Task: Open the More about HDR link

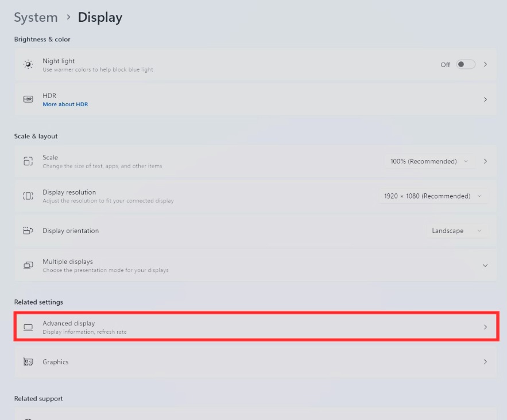Action: pos(65,104)
